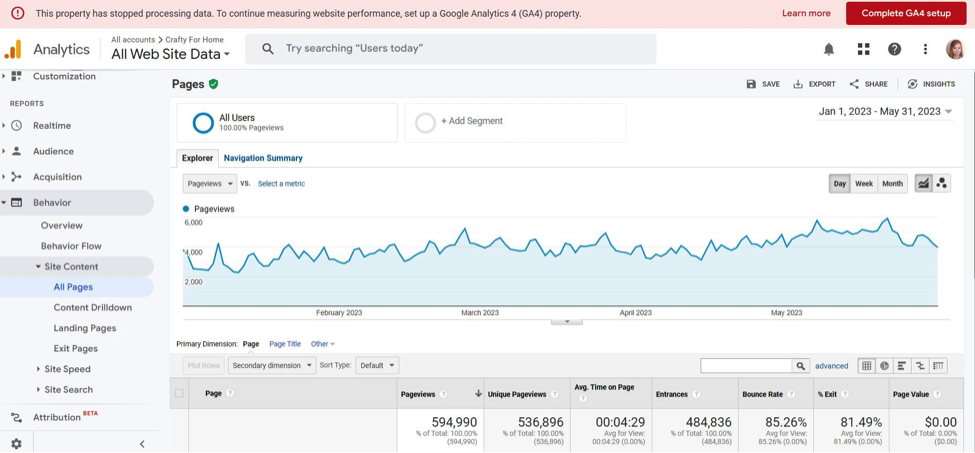This screenshot has width=975, height=453.
Task: Click the table search magnifier icon
Action: pos(800,366)
